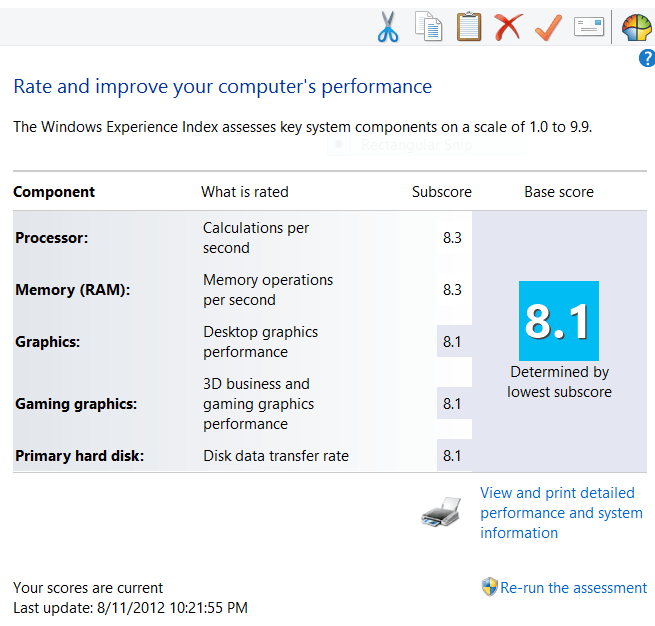Select the Processor subscore 8.3
Image resolution: width=655 pixels, height=626 pixels.
452,238
